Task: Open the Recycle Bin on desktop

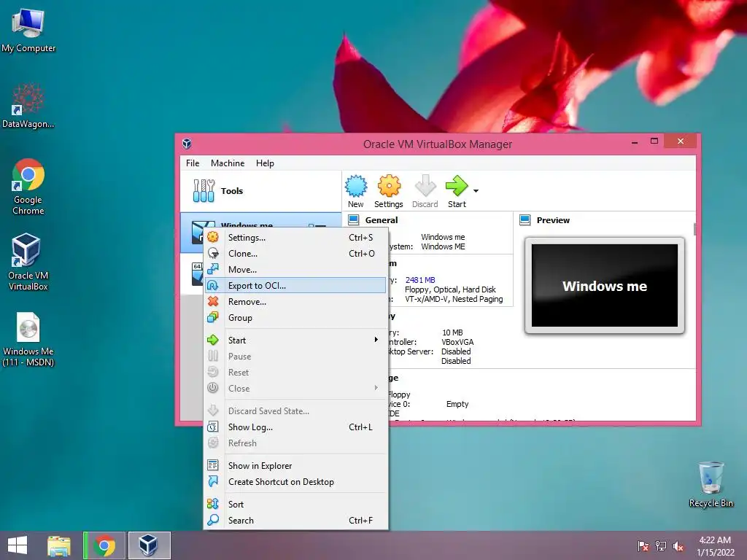Action: tap(711, 484)
